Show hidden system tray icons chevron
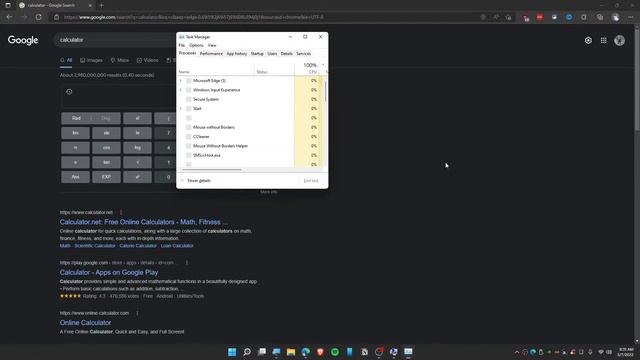 pyautogui.click(x=517, y=352)
